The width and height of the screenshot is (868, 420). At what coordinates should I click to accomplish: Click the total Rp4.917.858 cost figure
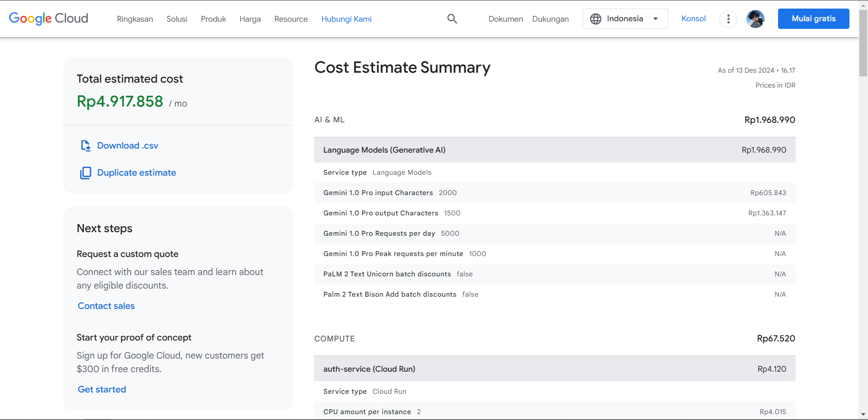click(x=120, y=102)
